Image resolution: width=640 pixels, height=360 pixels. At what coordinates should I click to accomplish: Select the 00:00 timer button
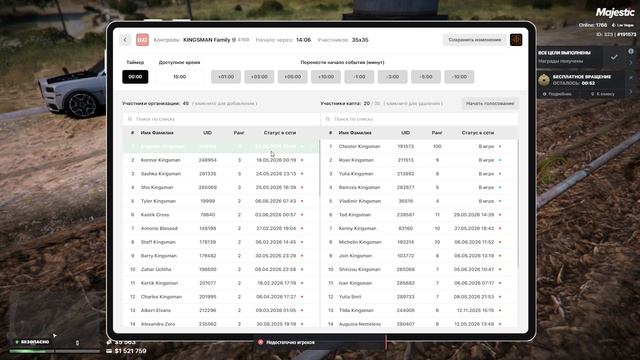tap(135, 77)
